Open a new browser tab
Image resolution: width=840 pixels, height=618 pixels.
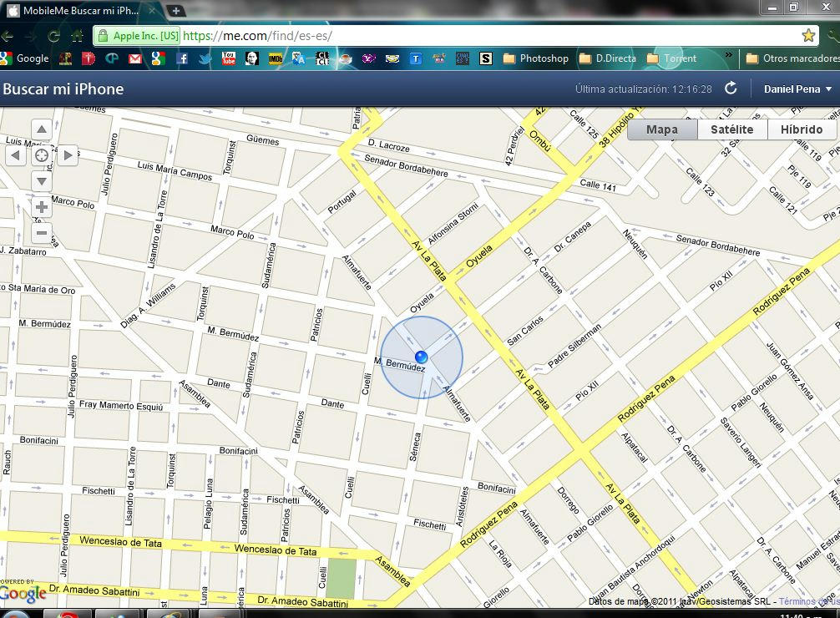175,10
